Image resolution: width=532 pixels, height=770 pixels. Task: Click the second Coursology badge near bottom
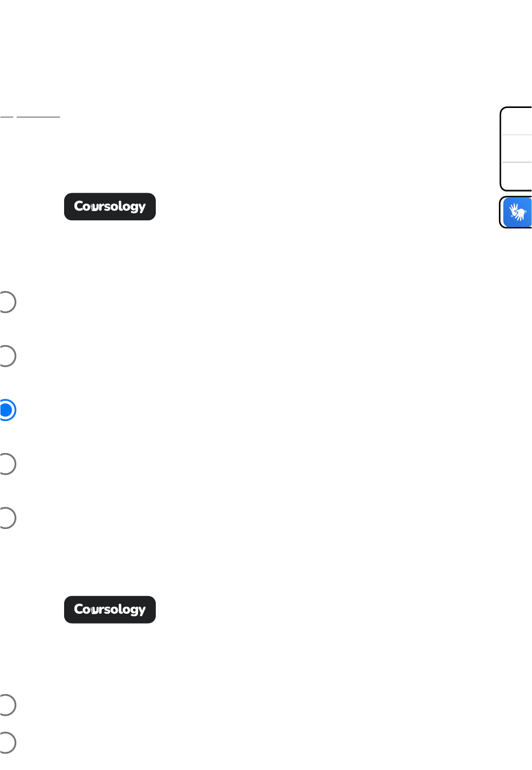point(110,610)
